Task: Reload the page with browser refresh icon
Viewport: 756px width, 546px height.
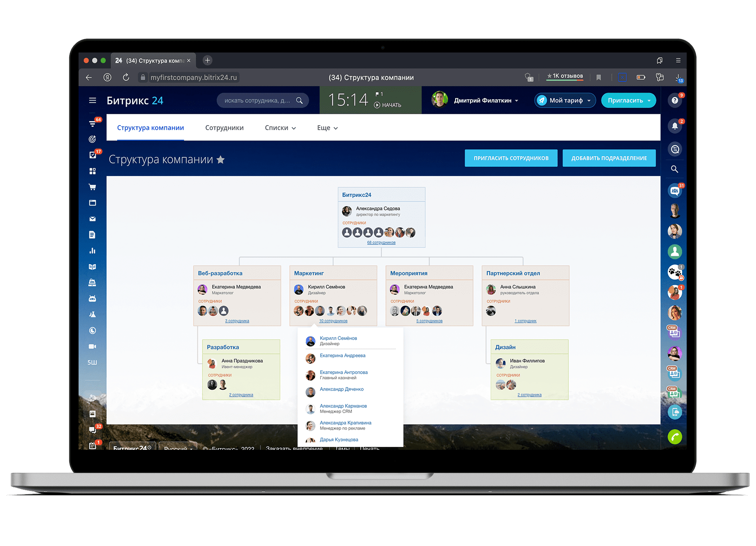Action: [x=126, y=77]
